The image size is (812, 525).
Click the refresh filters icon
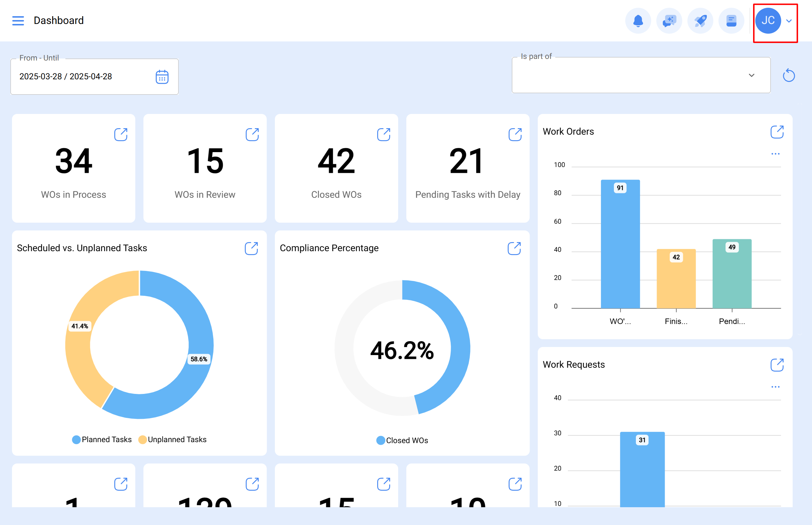[x=789, y=76]
